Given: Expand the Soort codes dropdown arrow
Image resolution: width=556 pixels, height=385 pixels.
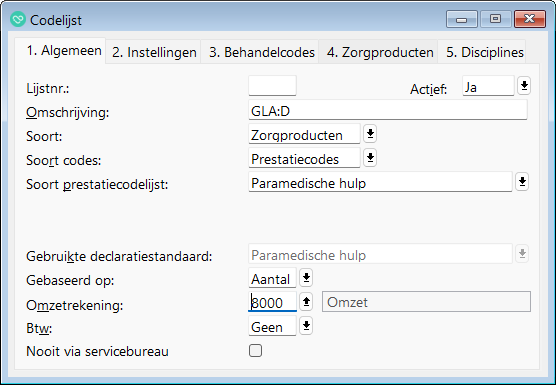Looking at the screenshot, I should pyautogui.click(x=370, y=158).
